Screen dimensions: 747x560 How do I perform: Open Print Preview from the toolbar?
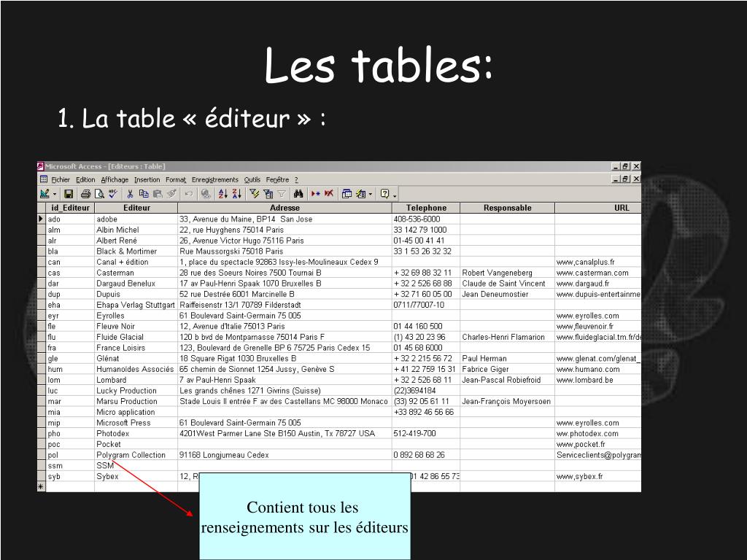point(98,194)
